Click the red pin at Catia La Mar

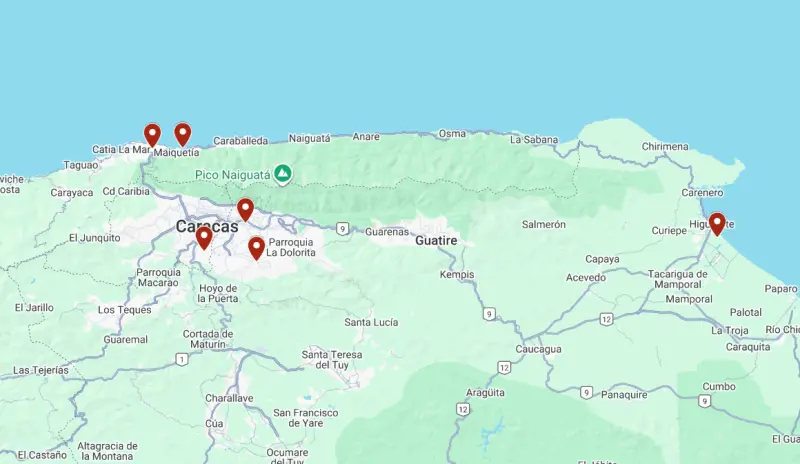[x=152, y=135]
